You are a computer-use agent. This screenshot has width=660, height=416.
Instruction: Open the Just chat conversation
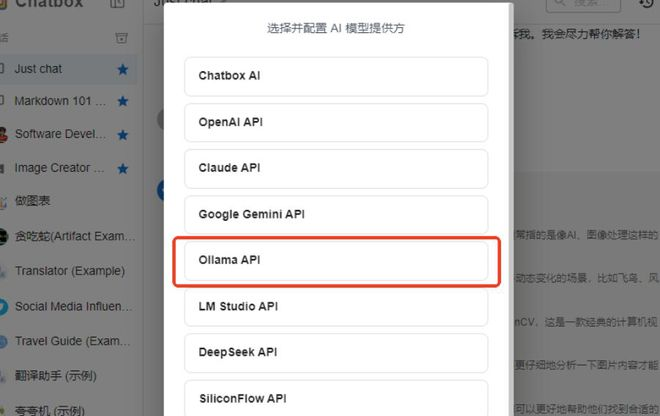pos(67,69)
